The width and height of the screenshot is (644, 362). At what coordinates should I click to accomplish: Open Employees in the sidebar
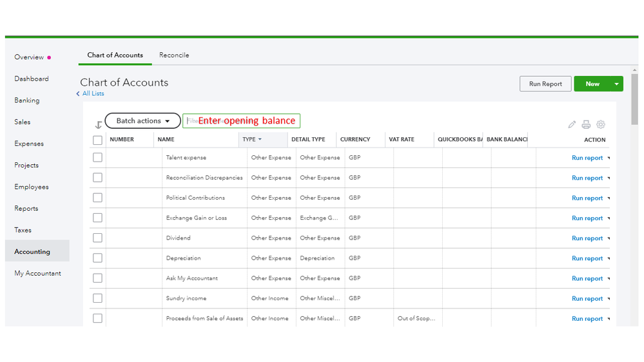(x=32, y=187)
